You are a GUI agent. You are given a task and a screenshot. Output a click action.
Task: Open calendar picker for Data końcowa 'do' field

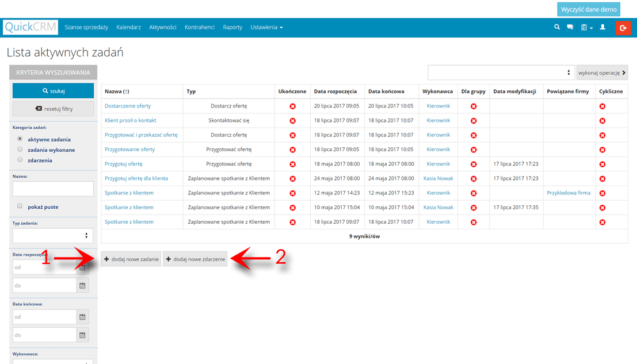click(x=82, y=334)
